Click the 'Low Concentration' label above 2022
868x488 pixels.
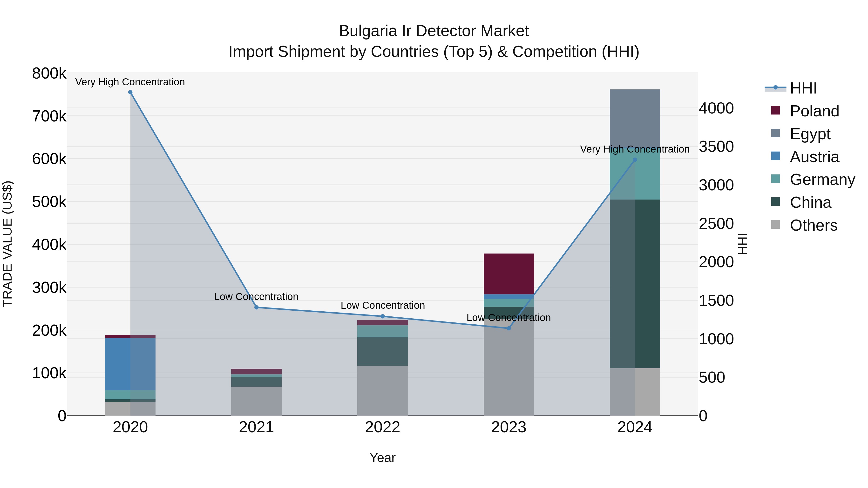(x=383, y=306)
